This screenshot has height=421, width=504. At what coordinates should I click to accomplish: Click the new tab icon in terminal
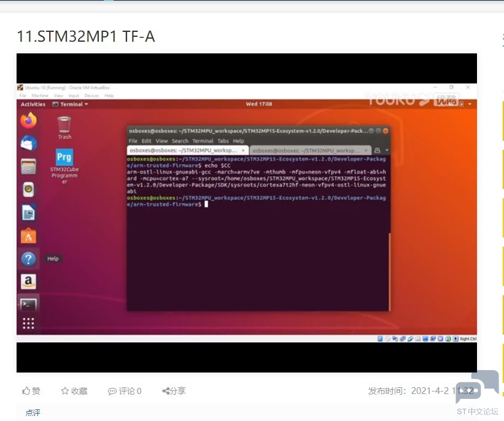pyautogui.click(x=377, y=150)
